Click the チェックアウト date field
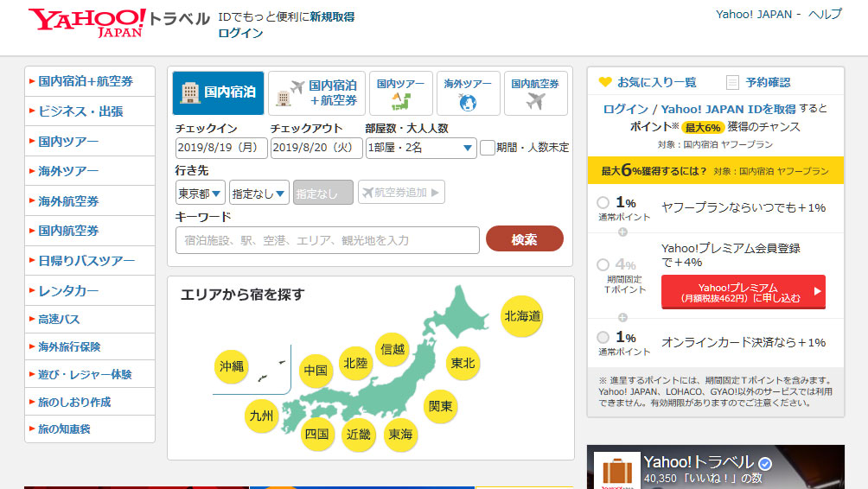Image resolution: width=868 pixels, height=489 pixels. click(316, 148)
